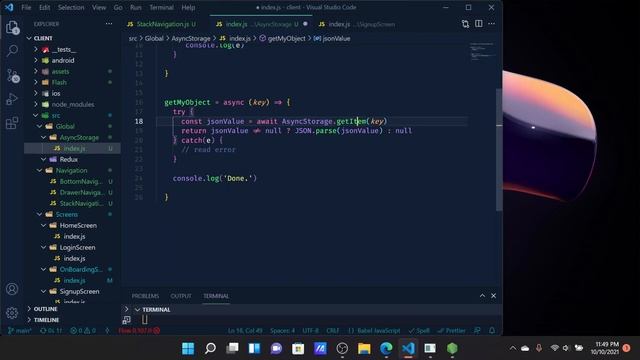Click CRLF end of line setting
Screen dimensions: 640x360
pos(333,331)
